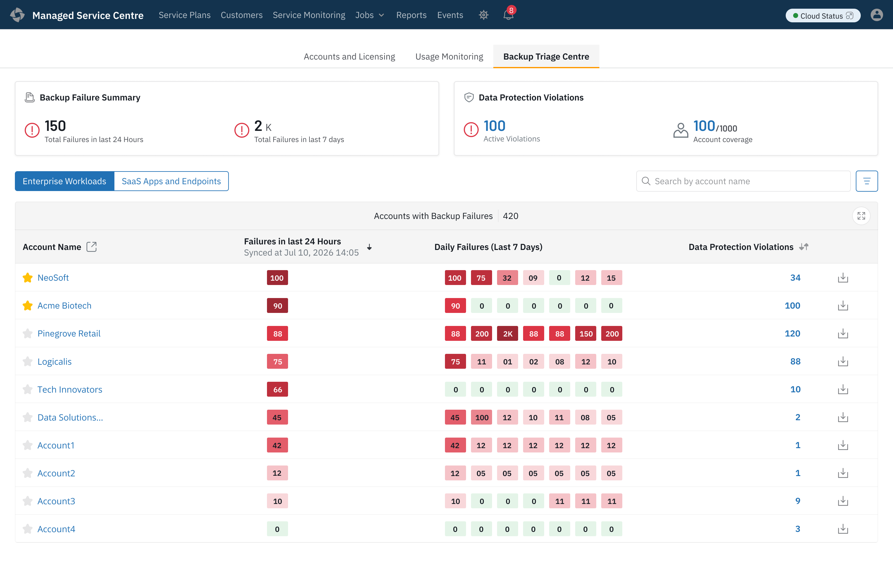
Task: Click the 100/1000 Account coverage value
Action: pos(715,126)
